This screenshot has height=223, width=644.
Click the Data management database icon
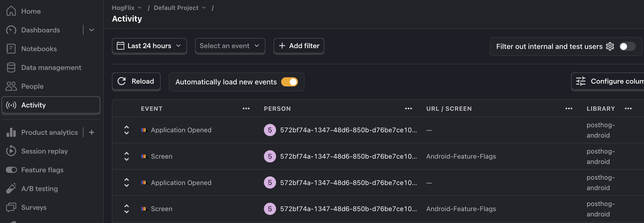(x=11, y=67)
